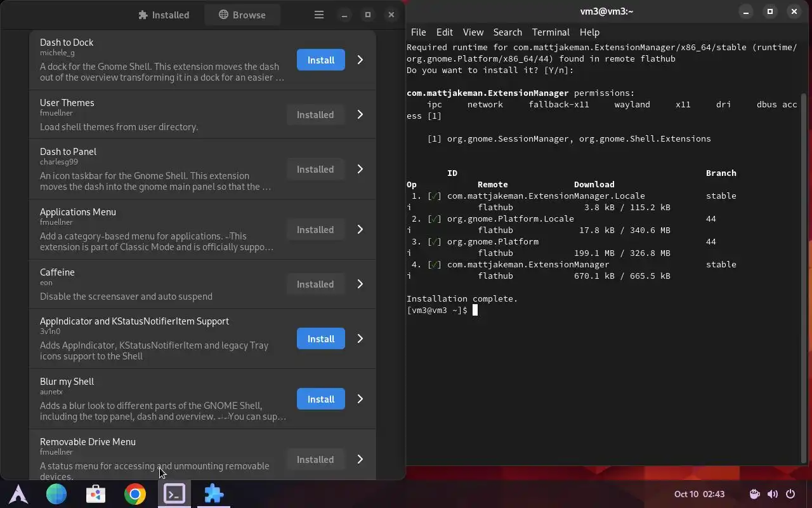Switch to Terminal via taskbar icon
Image resolution: width=812 pixels, height=508 pixels.
tap(174, 494)
